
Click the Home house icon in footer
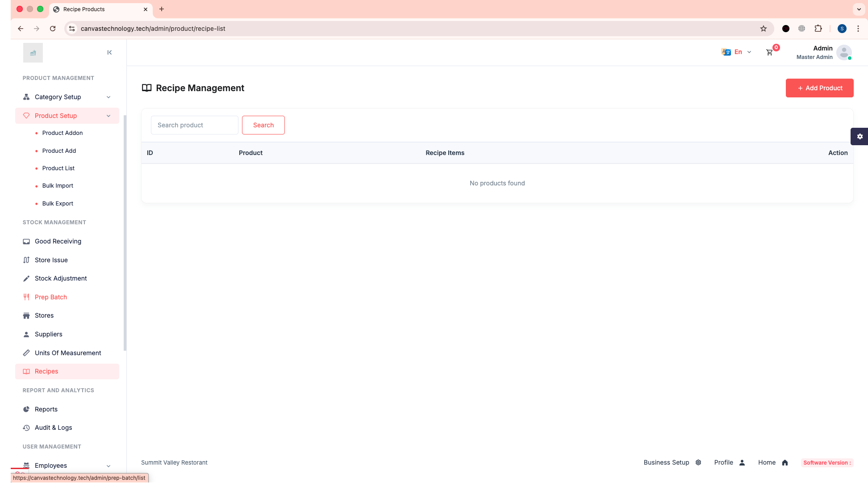coord(785,462)
